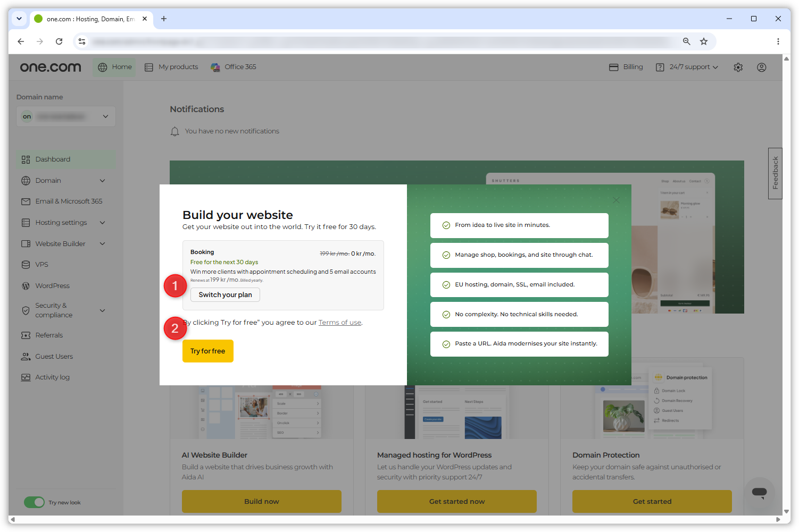Click the WordPress logo icon in sidebar
799x532 pixels.
[x=26, y=286]
